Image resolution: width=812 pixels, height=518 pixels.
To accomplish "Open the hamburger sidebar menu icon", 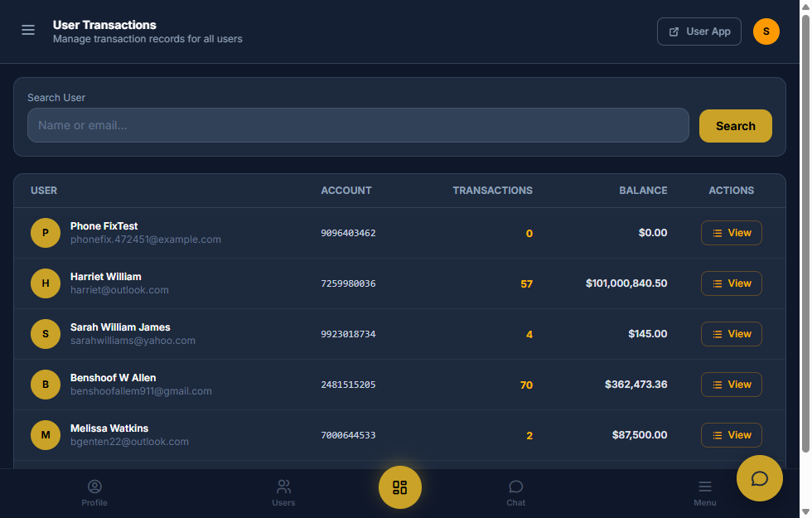I will [x=28, y=30].
